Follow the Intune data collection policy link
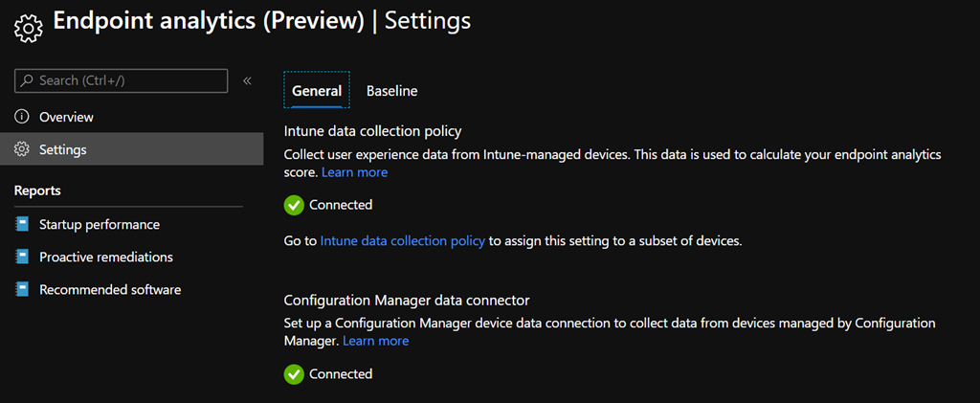The image size is (980, 403). tap(402, 241)
